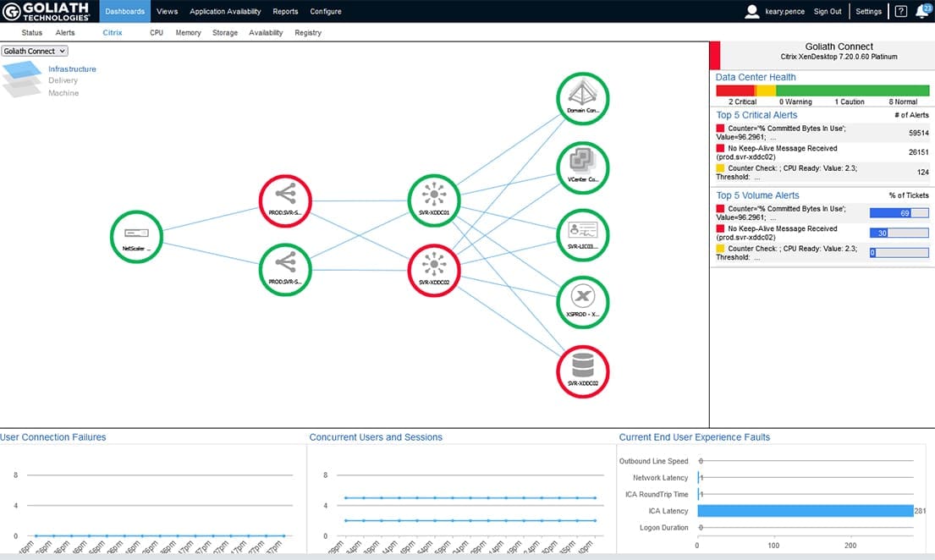This screenshot has width=935, height=560.
Task: Click the PROD.SVR StoreFront node with red ring
Action: [285, 200]
